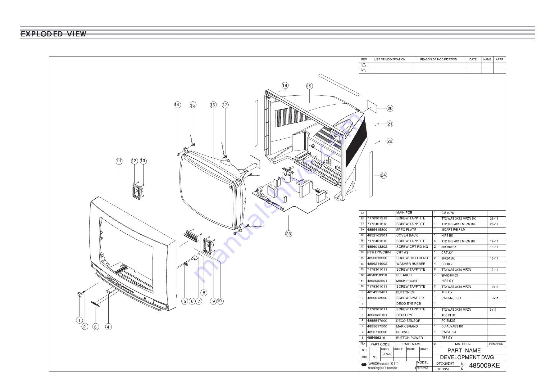The height and width of the screenshot is (392, 555).
Task: Click reference value 'CP-195L'
Action: click(443, 369)
